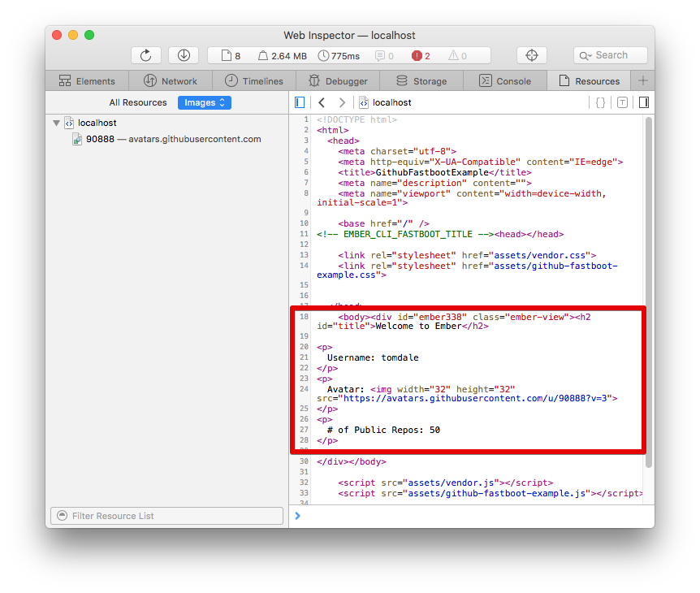The width and height of the screenshot is (700, 593).
Task: Click the <!DOCTYPE html> line
Action: pyautogui.click(x=356, y=119)
